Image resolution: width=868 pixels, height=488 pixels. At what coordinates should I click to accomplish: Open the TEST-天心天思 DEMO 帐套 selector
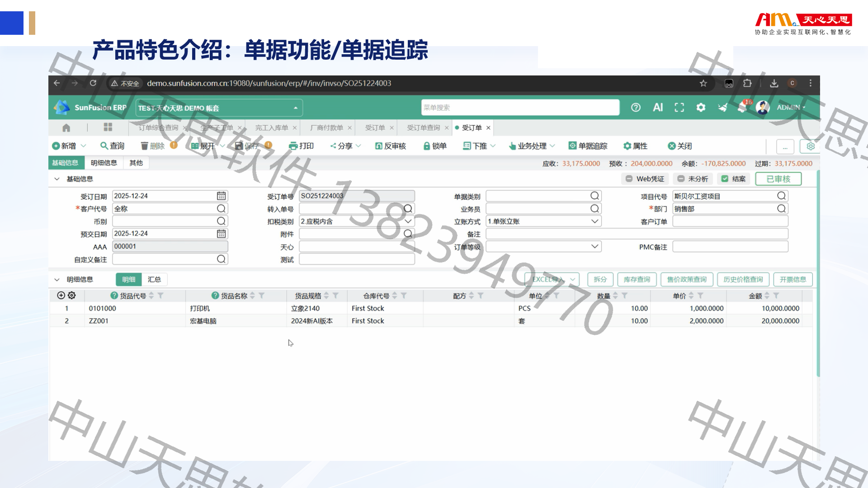219,108
